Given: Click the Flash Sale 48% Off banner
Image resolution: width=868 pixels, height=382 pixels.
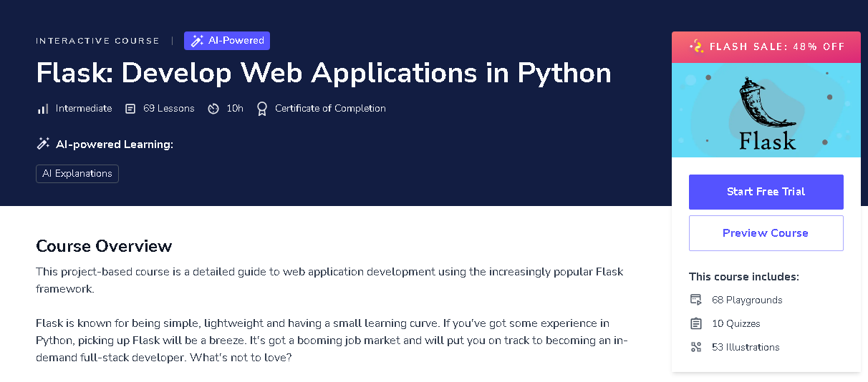Looking at the screenshot, I should pyautogui.click(x=766, y=47).
